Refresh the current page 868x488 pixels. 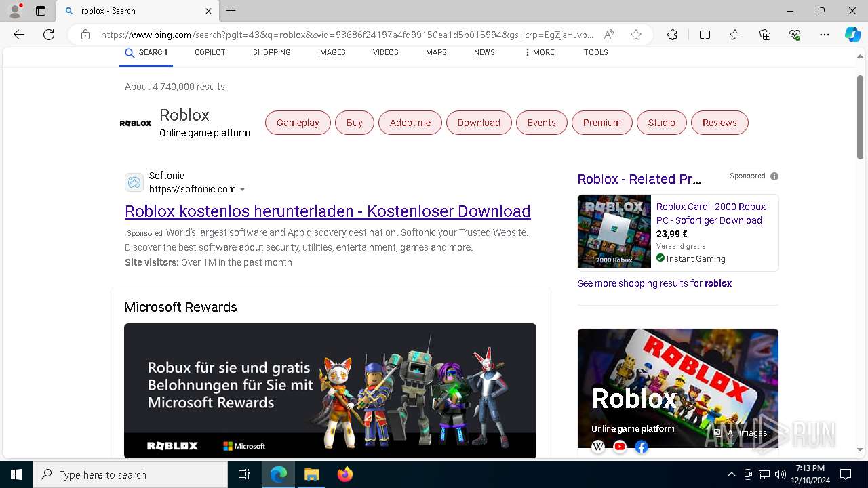pyautogui.click(x=49, y=35)
